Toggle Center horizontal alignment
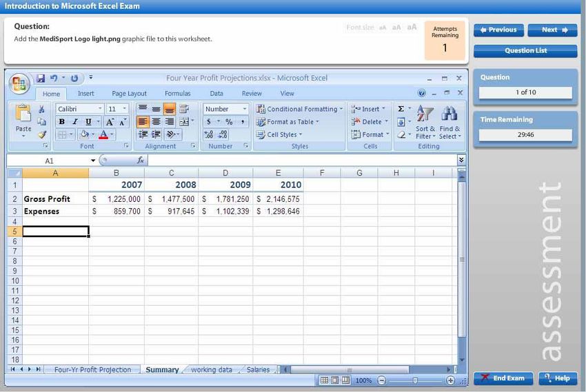Image resolution: width=586 pixels, height=392 pixels. pos(156,122)
